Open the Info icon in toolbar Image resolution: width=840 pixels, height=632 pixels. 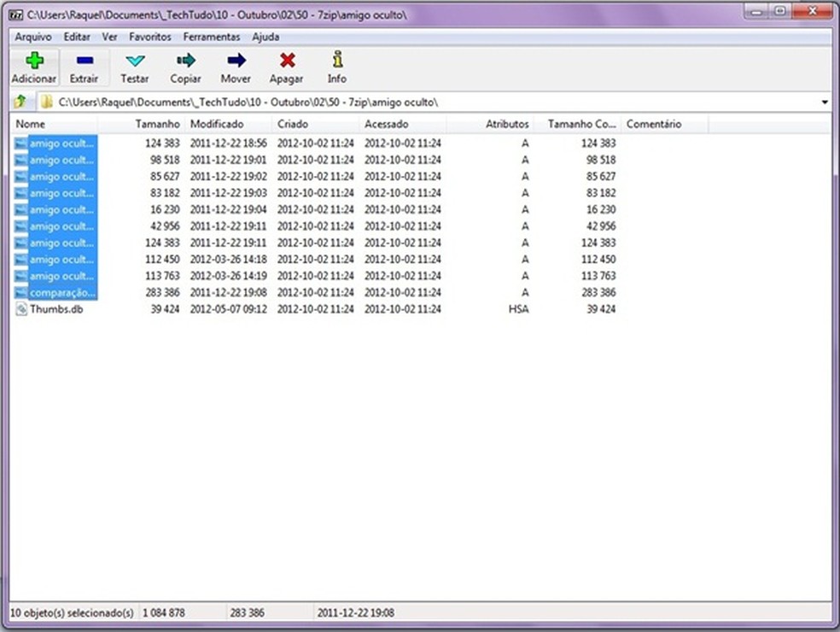click(337, 61)
